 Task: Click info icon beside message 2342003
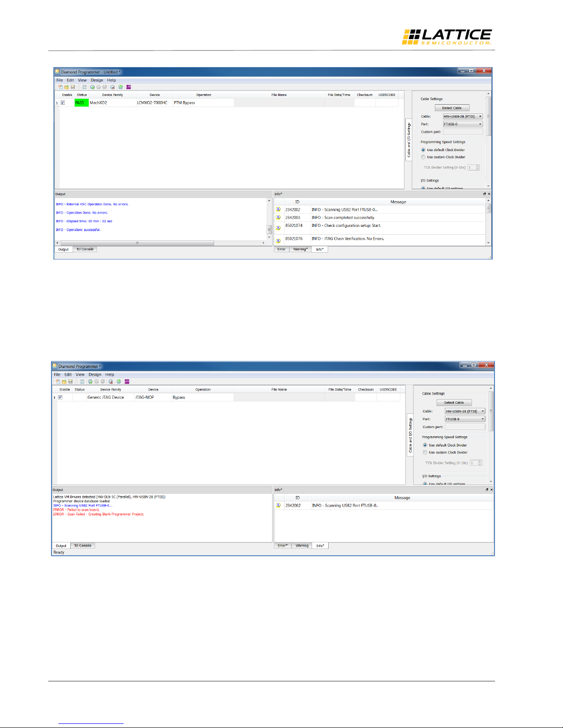tap(278, 218)
